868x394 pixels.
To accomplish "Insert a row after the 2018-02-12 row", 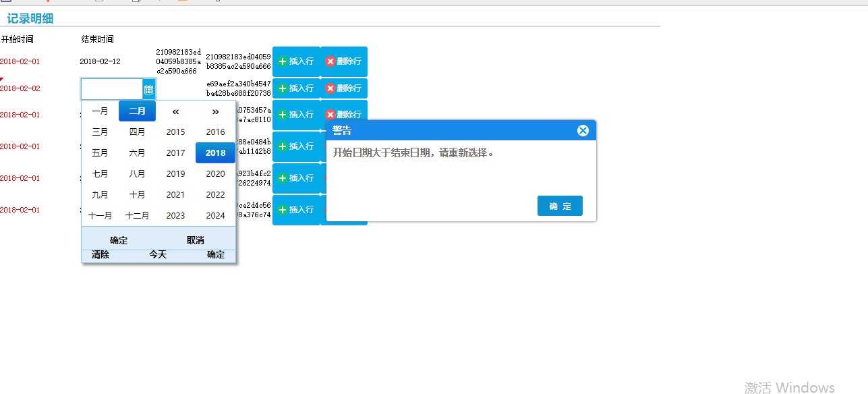I will (296, 61).
